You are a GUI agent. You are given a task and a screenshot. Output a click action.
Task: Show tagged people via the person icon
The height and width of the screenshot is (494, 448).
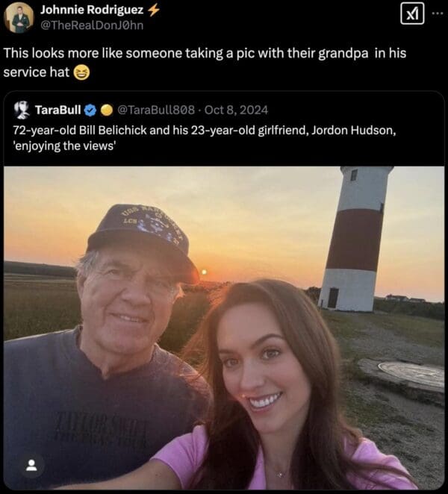coord(31,466)
